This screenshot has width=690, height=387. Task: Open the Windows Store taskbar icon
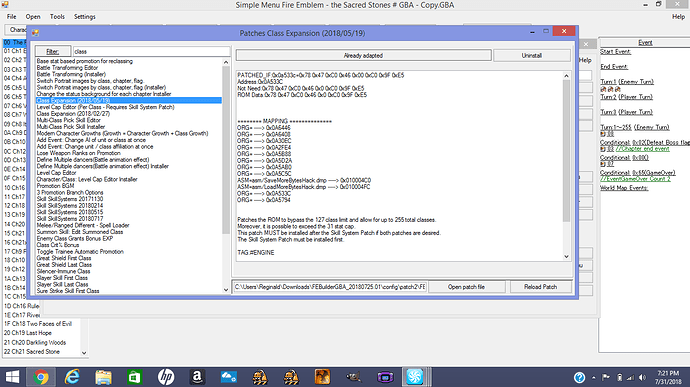click(x=134, y=377)
